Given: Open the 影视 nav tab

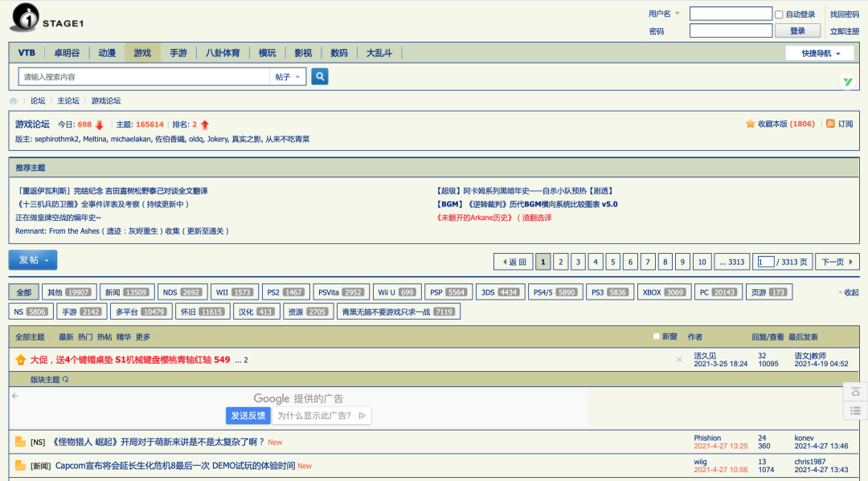Looking at the screenshot, I should pos(303,53).
